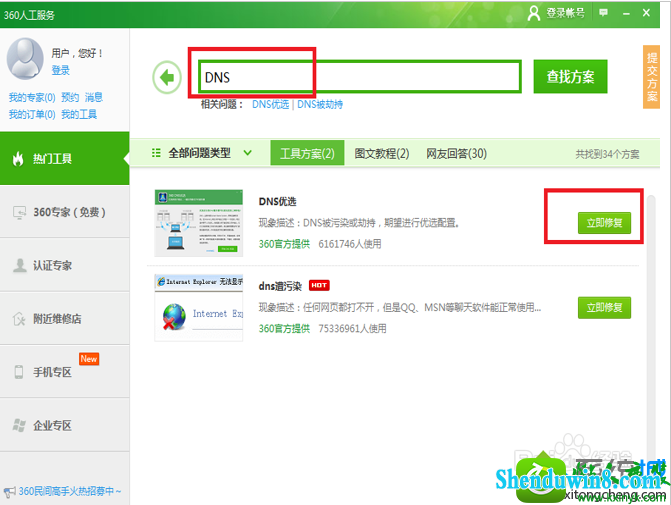
Task: Click the megaphone icon at bottom left
Action: tap(9, 492)
